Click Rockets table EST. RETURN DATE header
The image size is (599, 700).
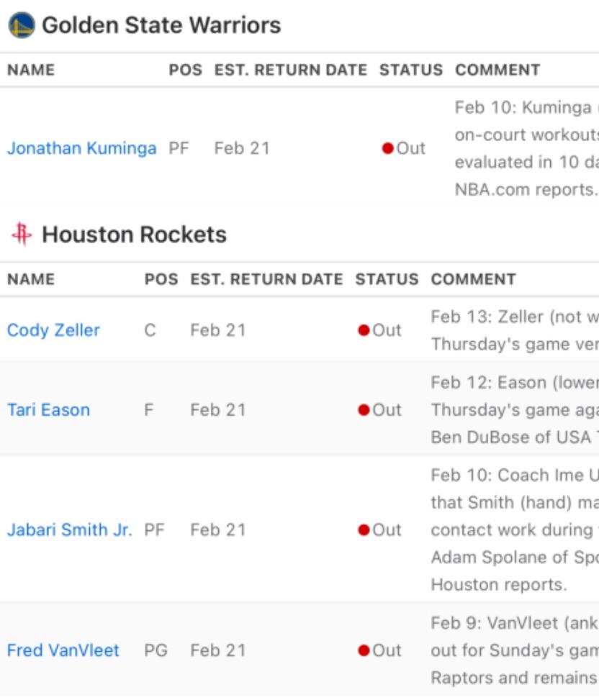point(266,279)
